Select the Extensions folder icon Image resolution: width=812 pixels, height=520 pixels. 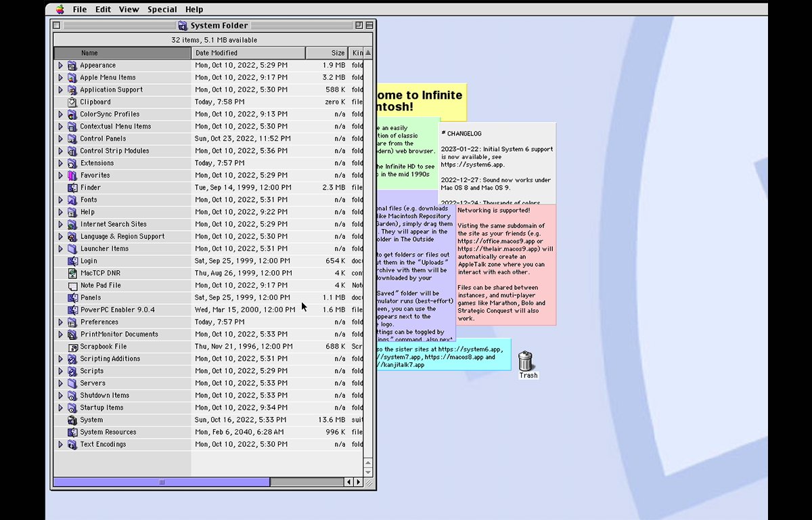click(x=72, y=163)
